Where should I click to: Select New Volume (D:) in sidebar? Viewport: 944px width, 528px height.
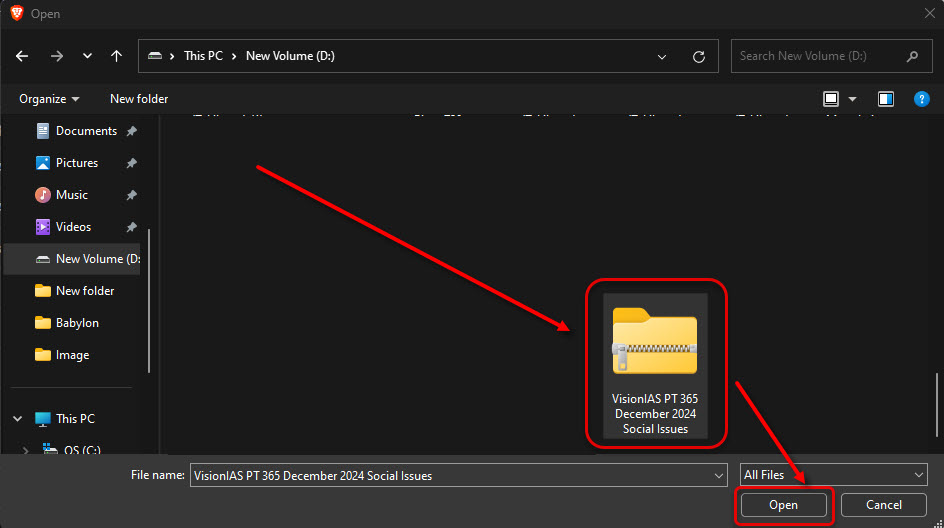(x=72, y=259)
